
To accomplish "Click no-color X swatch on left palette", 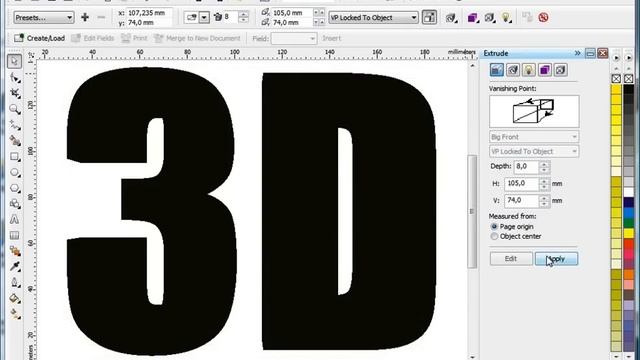I will pyautogui.click(x=616, y=78).
